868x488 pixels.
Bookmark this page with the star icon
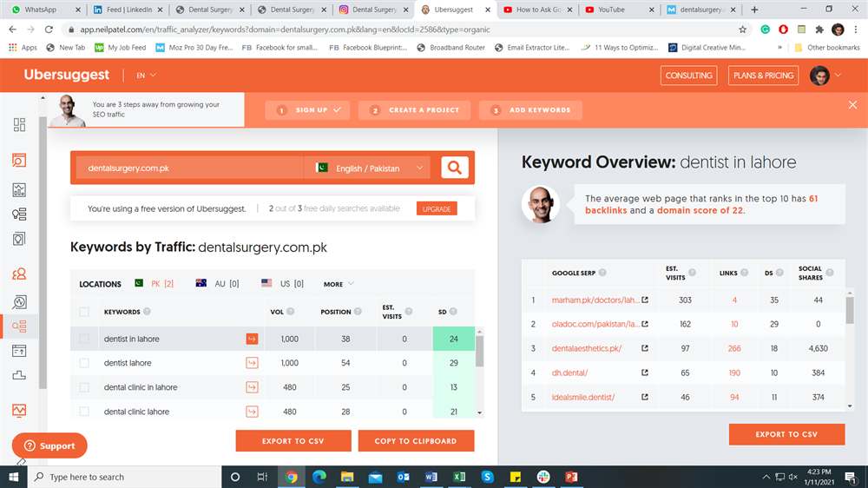[x=742, y=30]
